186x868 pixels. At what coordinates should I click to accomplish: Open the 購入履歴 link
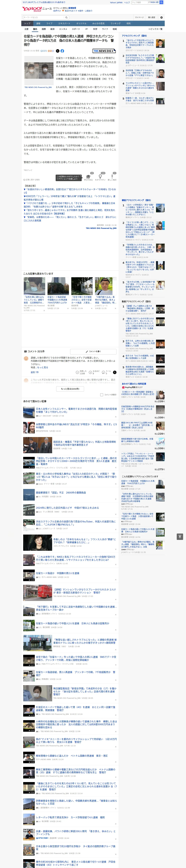(x=152, y=18)
